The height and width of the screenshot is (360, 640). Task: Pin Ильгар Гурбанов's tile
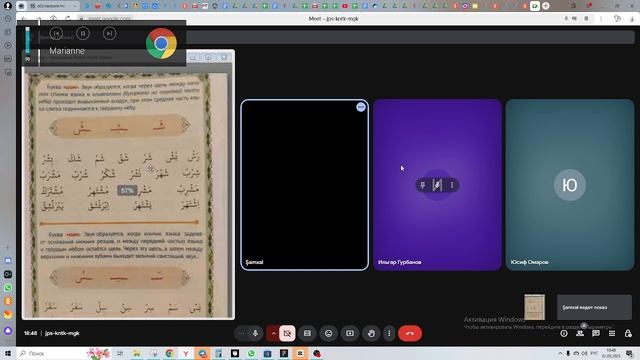[422, 185]
